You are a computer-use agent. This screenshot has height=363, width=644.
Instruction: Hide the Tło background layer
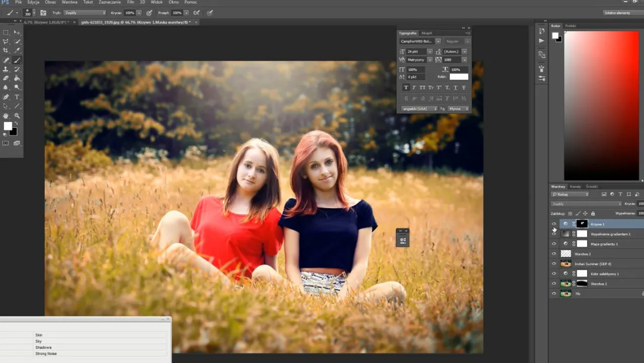click(554, 294)
